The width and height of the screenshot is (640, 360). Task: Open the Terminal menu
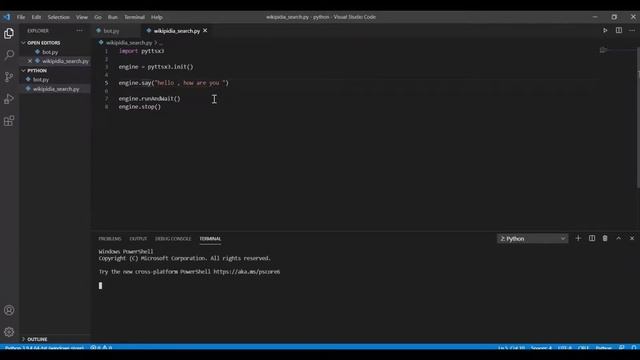(134, 17)
